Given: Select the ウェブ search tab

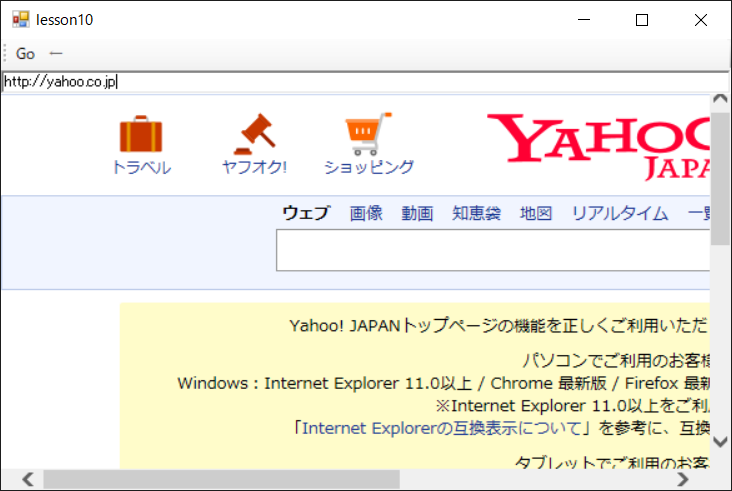Looking at the screenshot, I should (x=305, y=213).
